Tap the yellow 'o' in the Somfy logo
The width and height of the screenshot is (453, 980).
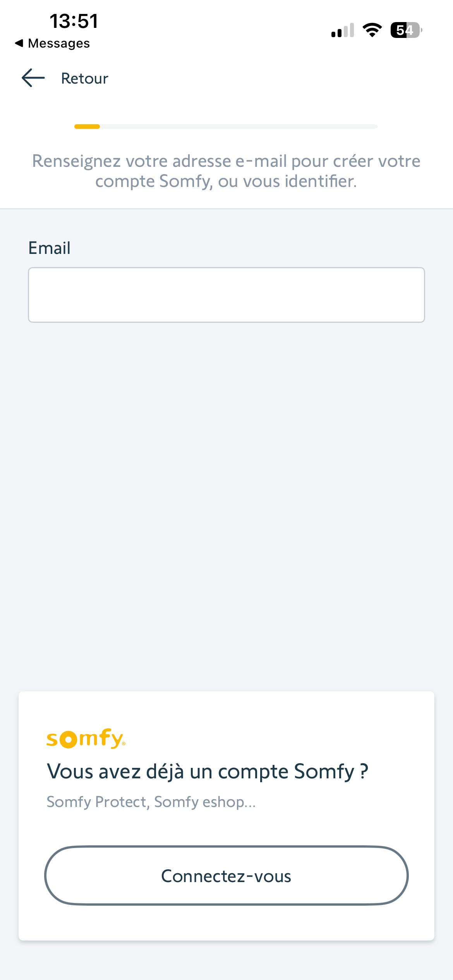(69, 740)
